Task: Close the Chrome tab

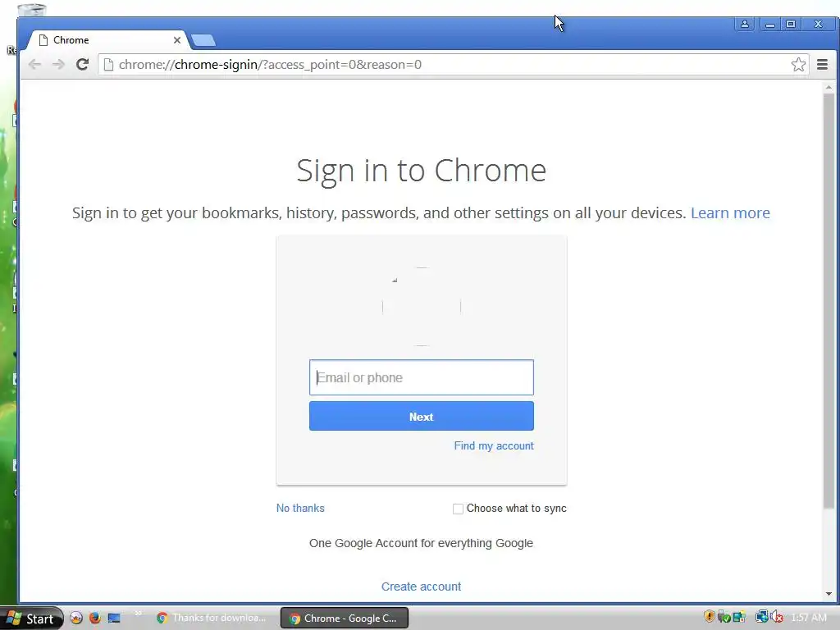Action: coord(177,40)
